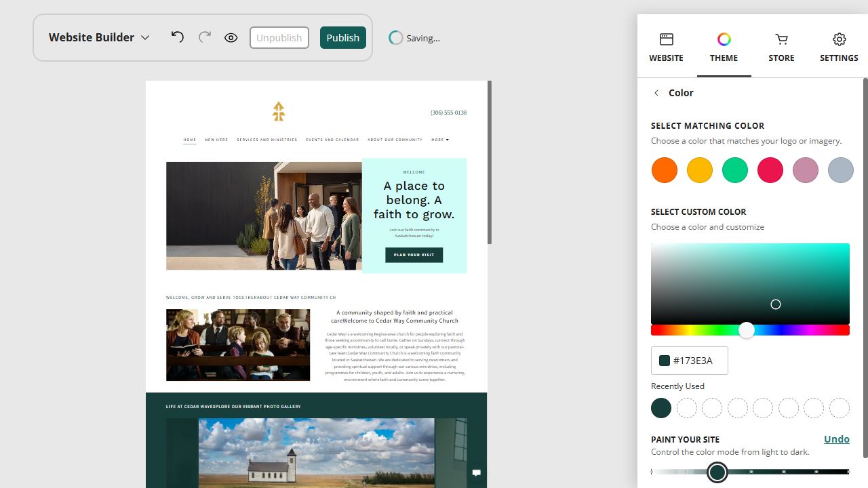Click the church logo in site header
868x488 pixels.
click(279, 111)
